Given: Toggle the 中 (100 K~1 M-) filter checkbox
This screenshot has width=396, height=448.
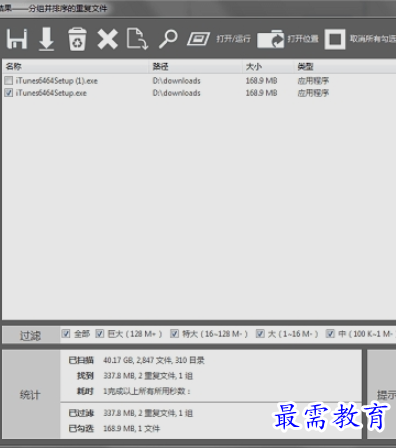Looking at the screenshot, I should click(x=330, y=334).
